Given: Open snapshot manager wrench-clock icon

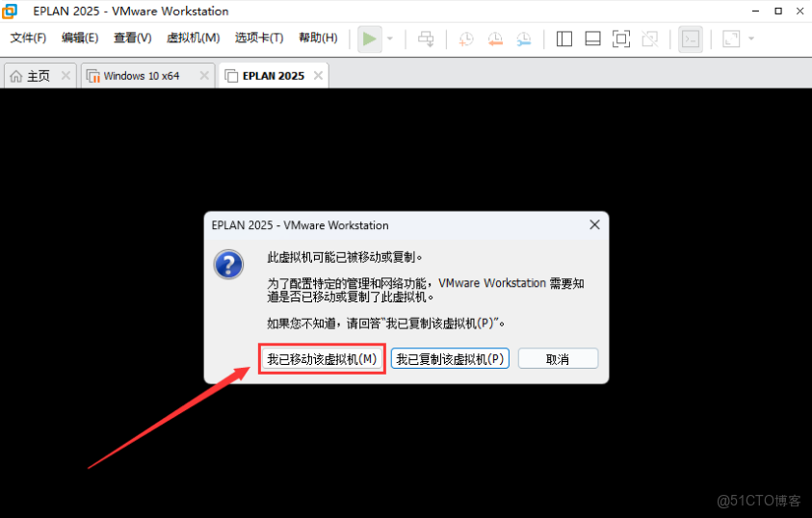Looking at the screenshot, I should click(524, 39).
